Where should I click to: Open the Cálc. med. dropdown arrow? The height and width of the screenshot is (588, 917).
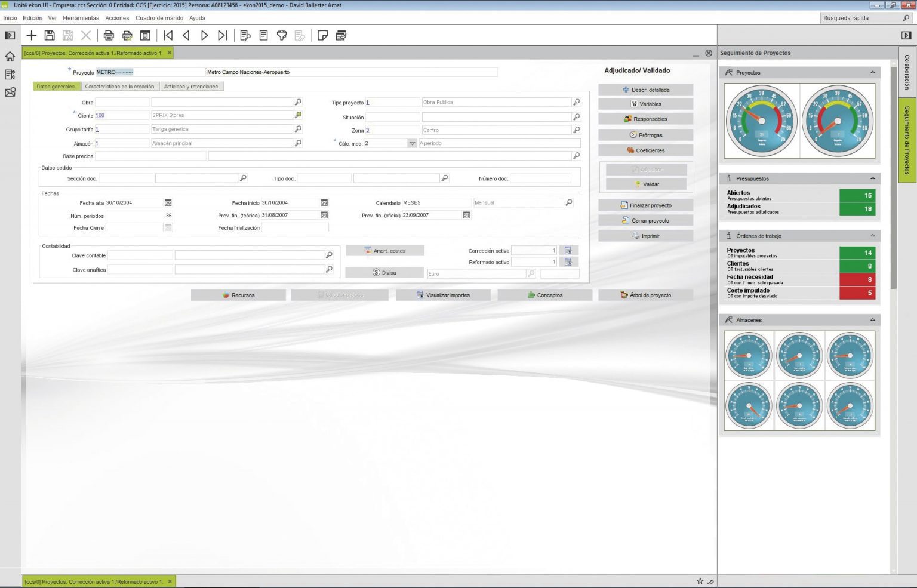[412, 144]
